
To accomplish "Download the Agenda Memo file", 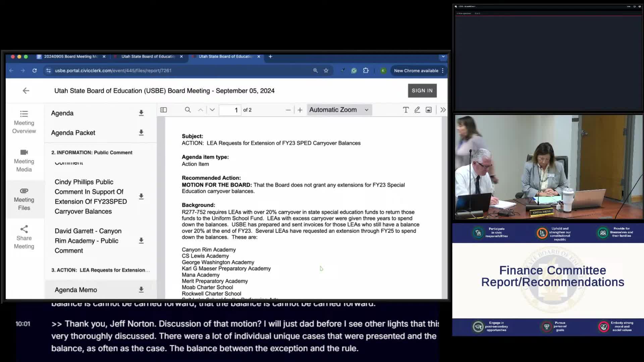I will [x=141, y=290].
